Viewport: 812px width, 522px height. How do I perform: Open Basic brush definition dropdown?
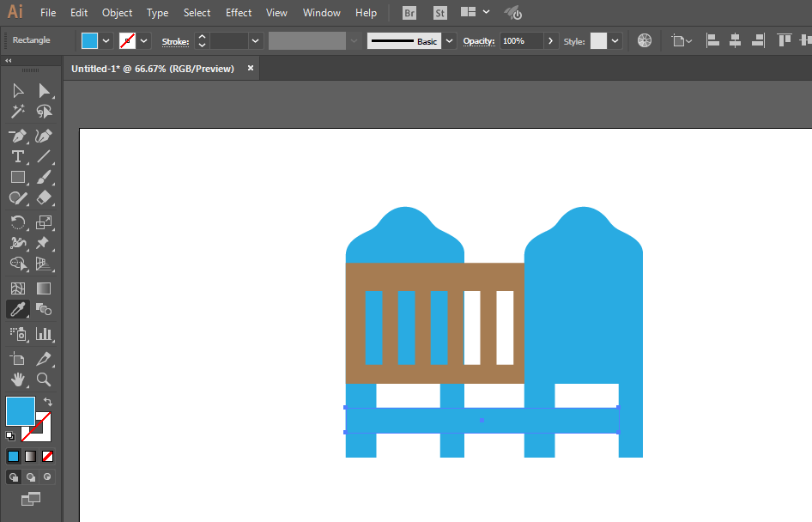449,41
